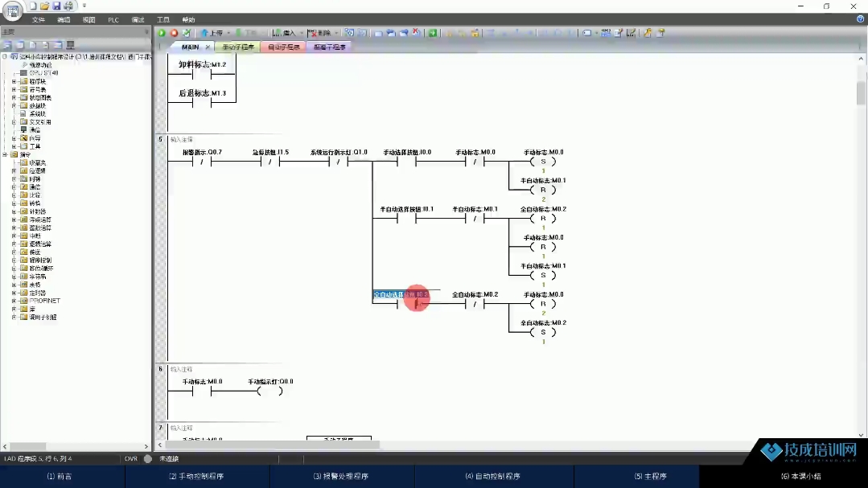
Task: Click the first project tree toolbar icon
Action: click(8, 45)
